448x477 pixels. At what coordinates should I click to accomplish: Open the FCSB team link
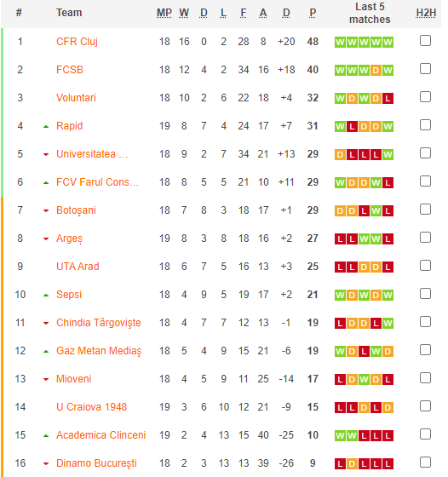(70, 70)
